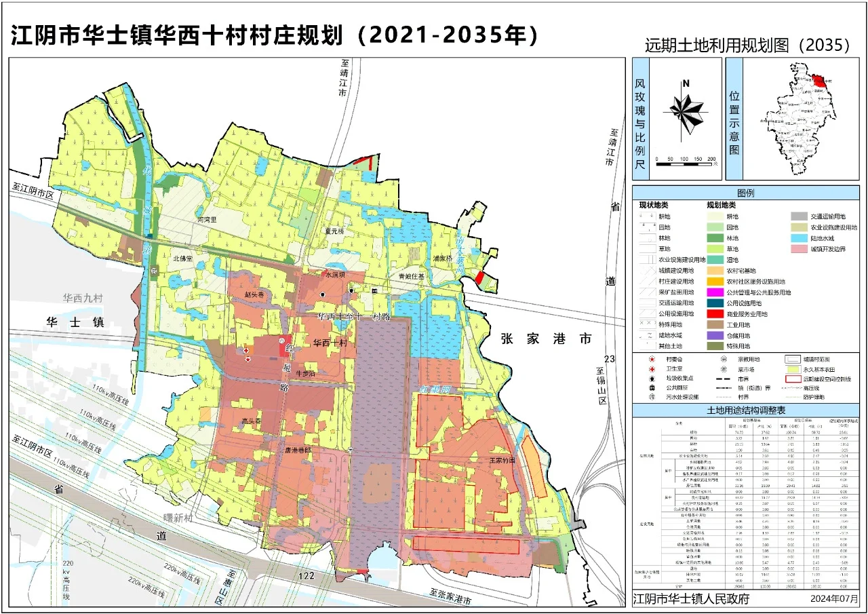Click the 卫生室 legend symbol
The image size is (868, 614).
tap(652, 369)
